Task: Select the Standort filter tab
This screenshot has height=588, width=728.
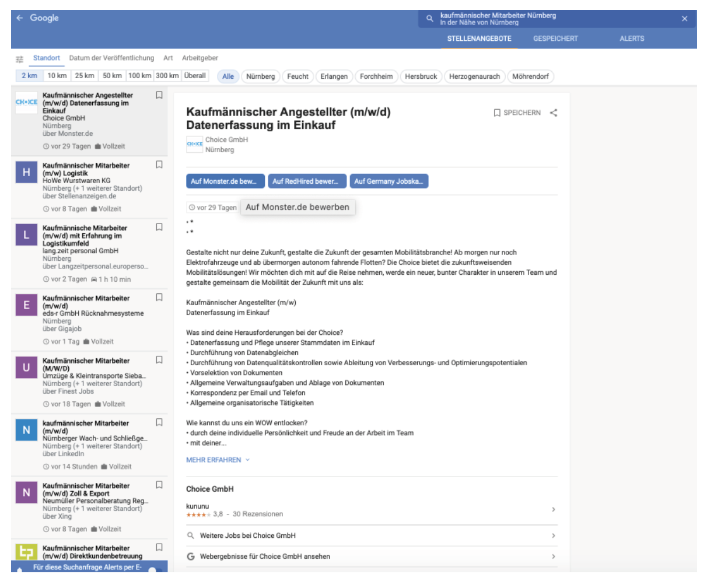Action: (x=47, y=58)
